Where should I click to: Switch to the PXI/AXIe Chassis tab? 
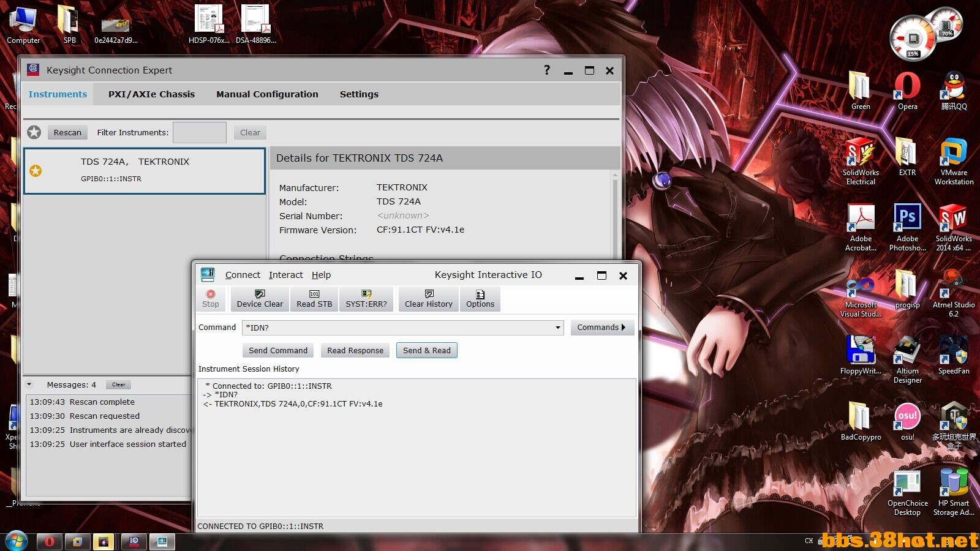[x=151, y=94]
